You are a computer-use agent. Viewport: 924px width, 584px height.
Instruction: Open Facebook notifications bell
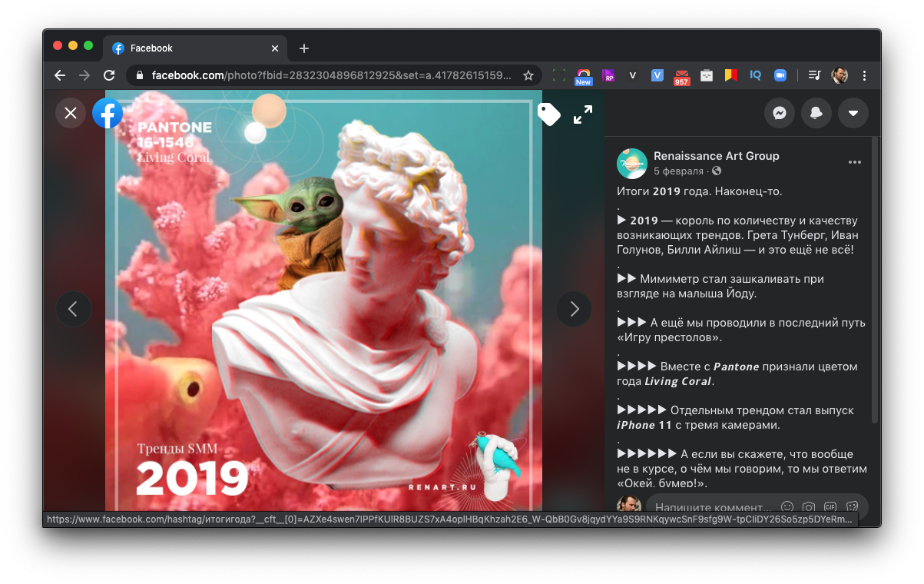(816, 113)
